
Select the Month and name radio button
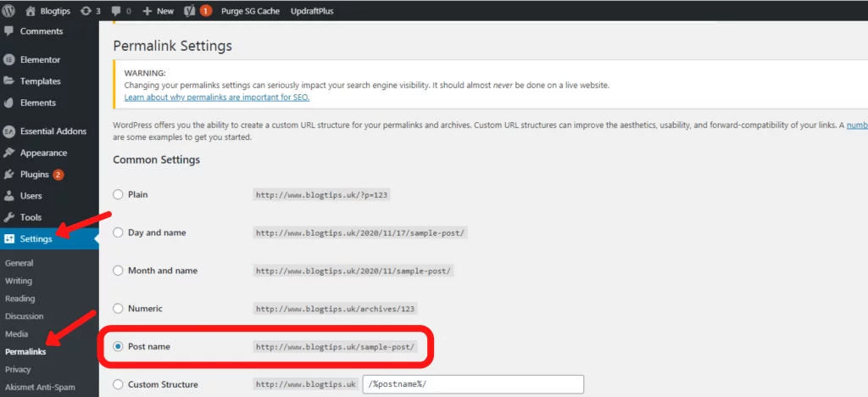coord(118,271)
